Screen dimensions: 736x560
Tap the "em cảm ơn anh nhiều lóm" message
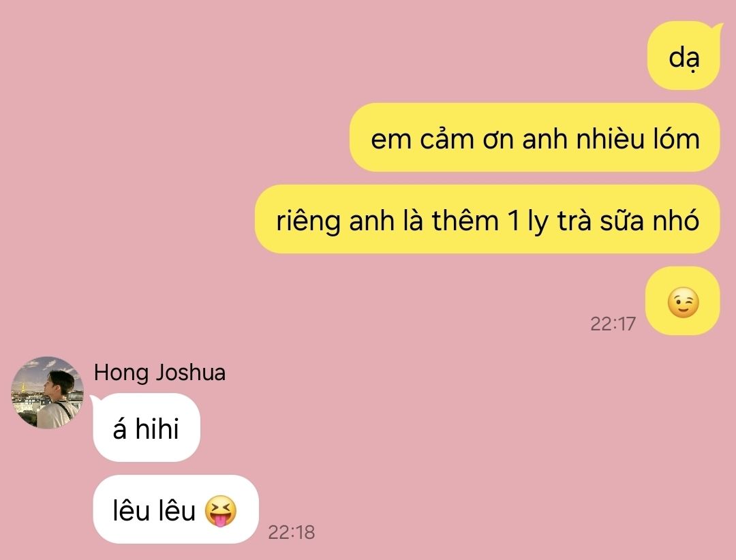[535, 138]
